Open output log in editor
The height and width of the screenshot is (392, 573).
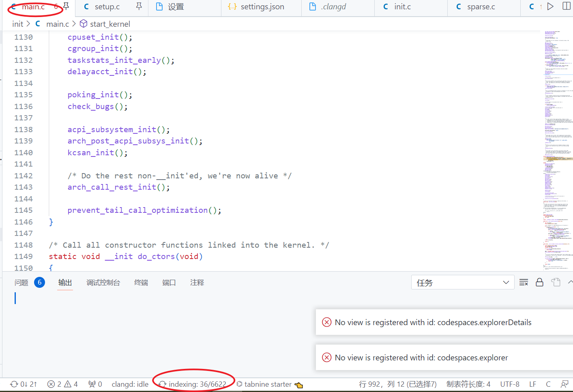pos(556,283)
